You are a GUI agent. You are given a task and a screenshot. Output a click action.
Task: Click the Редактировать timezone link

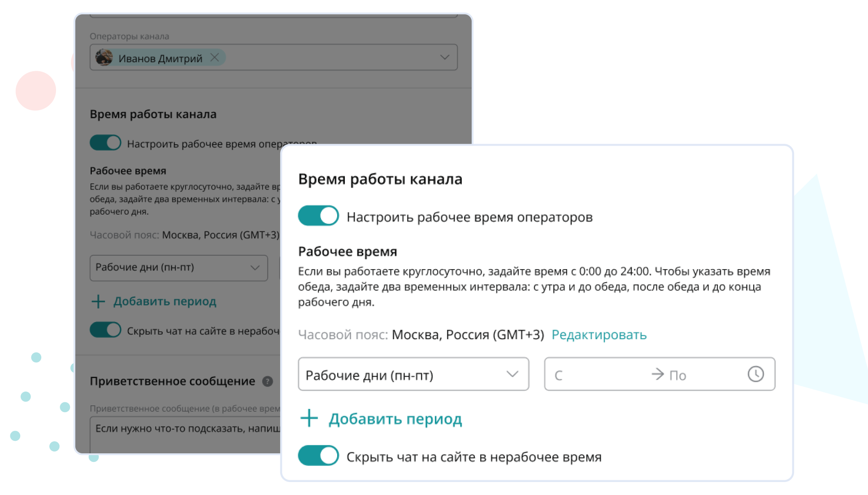pyautogui.click(x=599, y=334)
